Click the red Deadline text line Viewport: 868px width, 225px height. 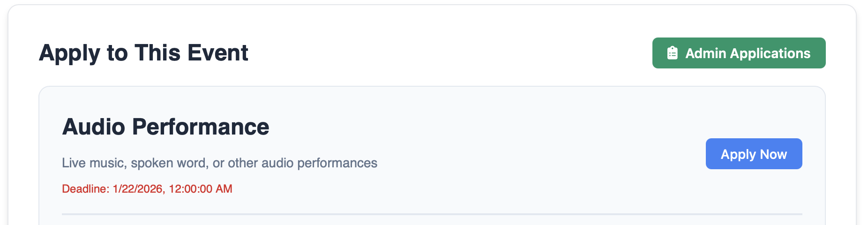[x=147, y=189]
